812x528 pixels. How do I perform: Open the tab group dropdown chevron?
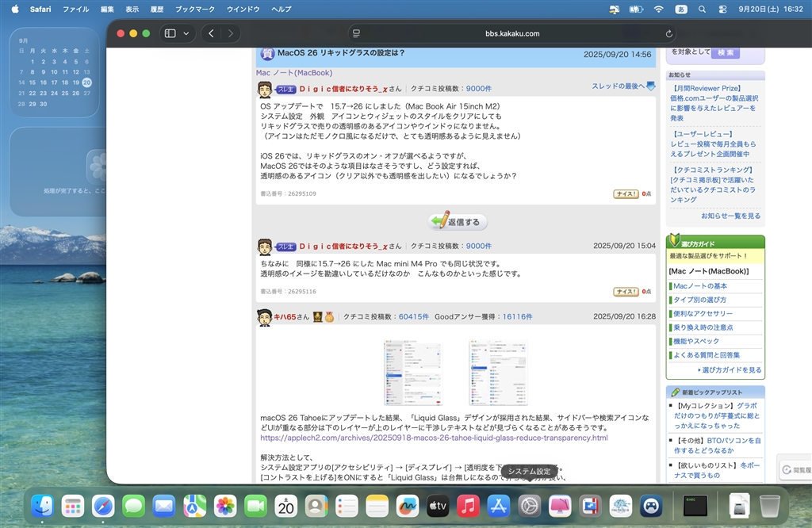(x=186, y=33)
